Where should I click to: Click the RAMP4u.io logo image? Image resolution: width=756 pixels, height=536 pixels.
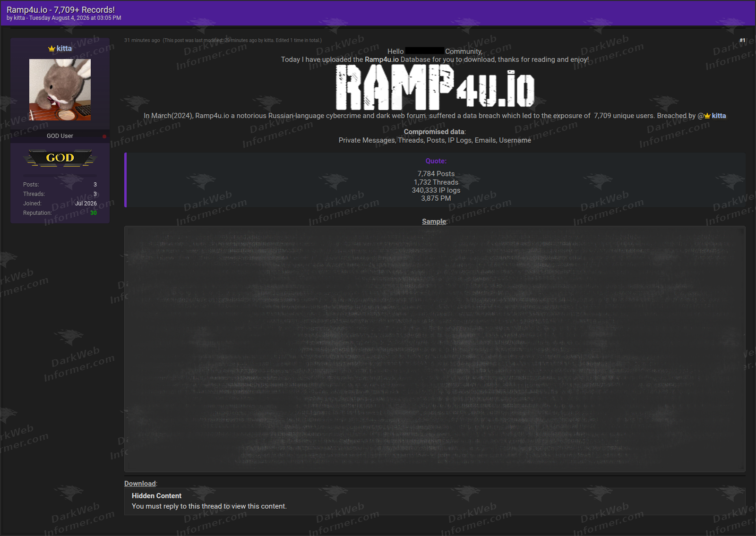[435, 87]
